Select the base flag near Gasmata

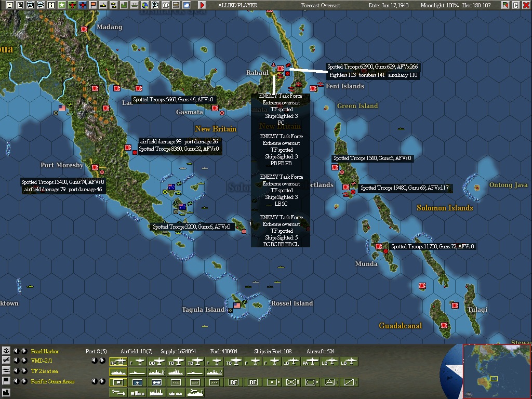click(x=215, y=108)
